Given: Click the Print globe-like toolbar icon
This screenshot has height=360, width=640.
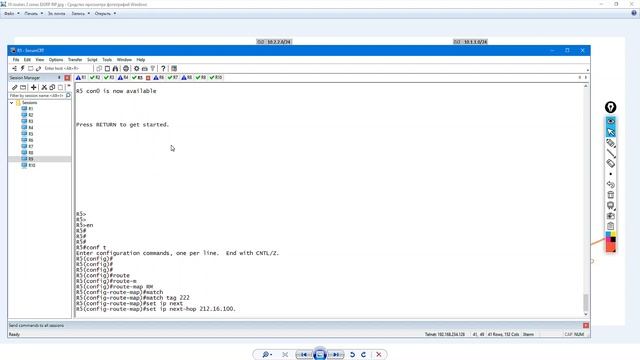Looking at the screenshot, I should pos(126,69).
